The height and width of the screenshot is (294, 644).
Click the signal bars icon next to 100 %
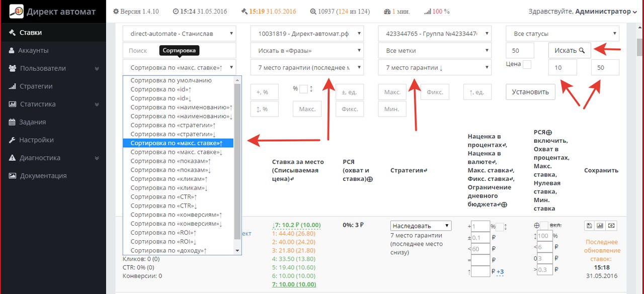[428, 12]
